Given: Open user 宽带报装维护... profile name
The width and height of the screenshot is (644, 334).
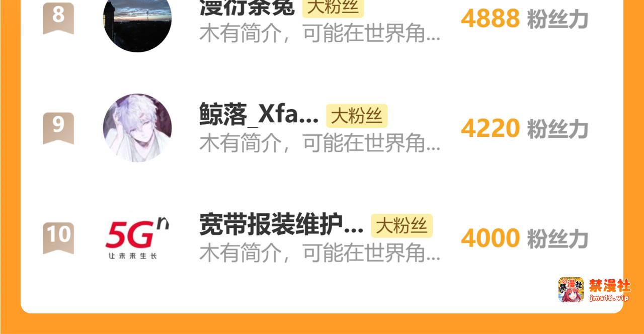Looking at the screenshot, I should click(x=282, y=225).
